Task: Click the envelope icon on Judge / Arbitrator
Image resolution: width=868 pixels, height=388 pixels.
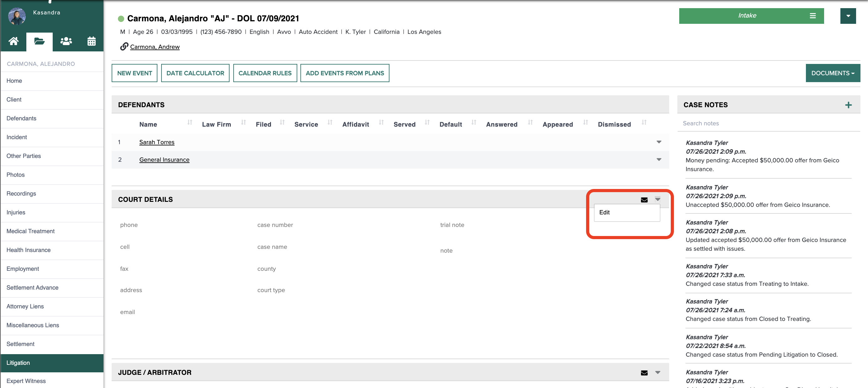Action: tap(644, 373)
